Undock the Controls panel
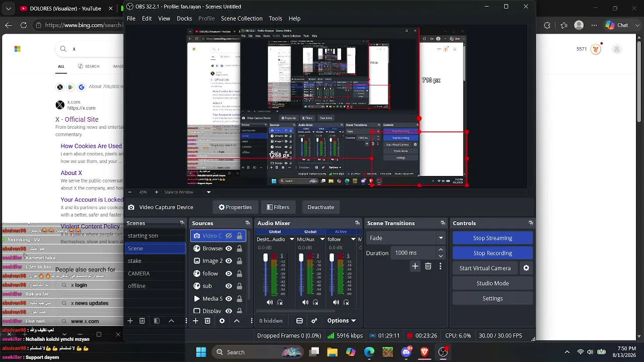Screen dimensions: 644x362 point(531,223)
